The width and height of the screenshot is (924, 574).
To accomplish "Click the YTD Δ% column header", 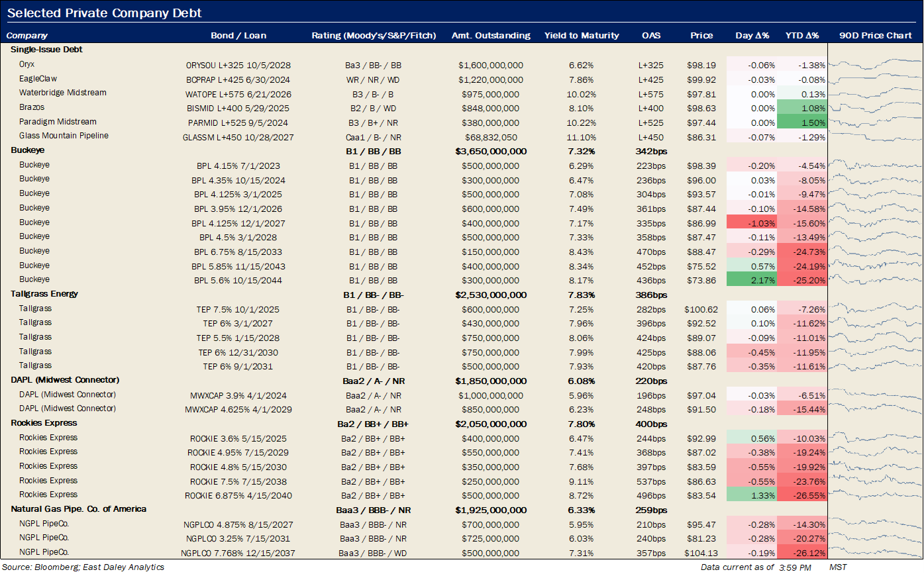I will click(x=802, y=36).
